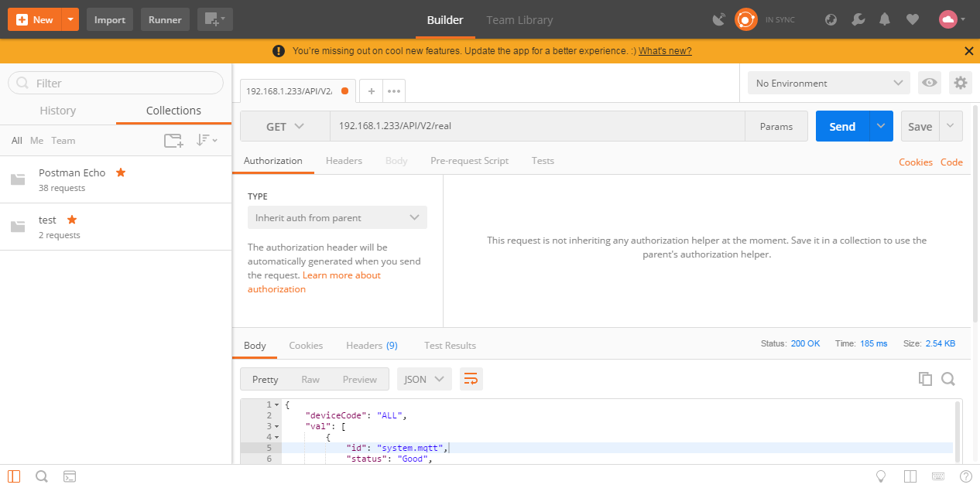Open the Runner
980x488 pixels.
(x=165, y=19)
